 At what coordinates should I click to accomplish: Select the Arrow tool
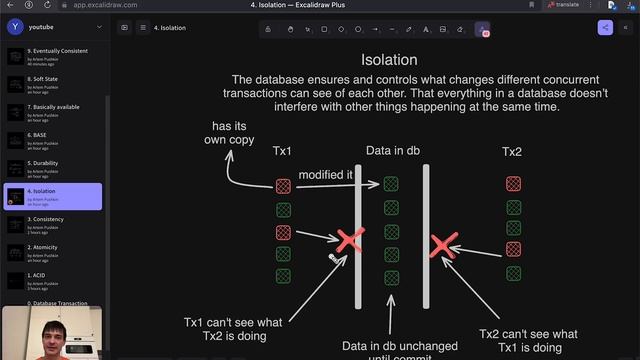coord(375,29)
